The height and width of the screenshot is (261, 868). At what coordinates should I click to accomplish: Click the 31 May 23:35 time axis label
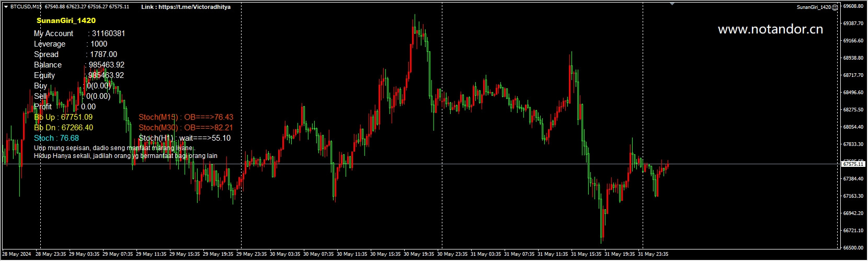tap(653, 254)
